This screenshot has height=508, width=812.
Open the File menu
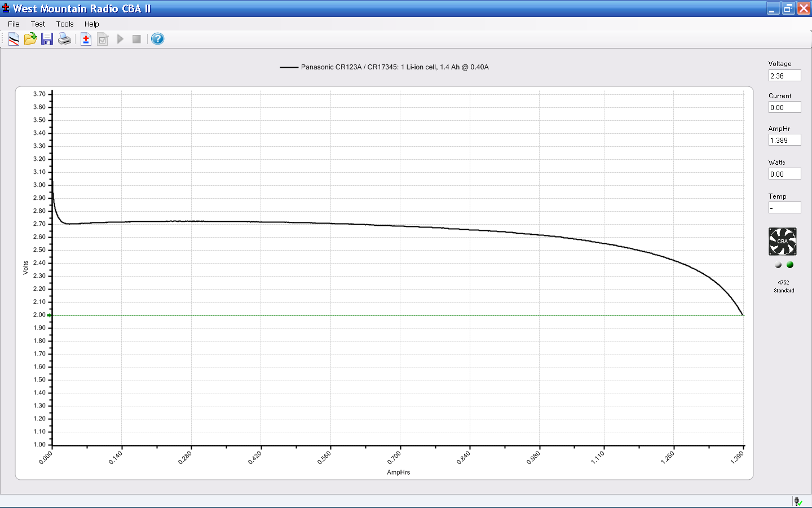14,24
